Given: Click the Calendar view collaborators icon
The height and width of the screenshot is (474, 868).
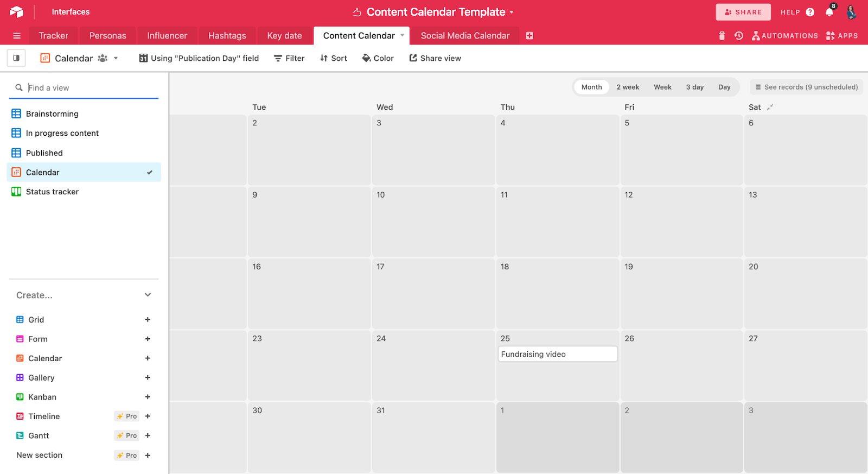Looking at the screenshot, I should coord(103,58).
